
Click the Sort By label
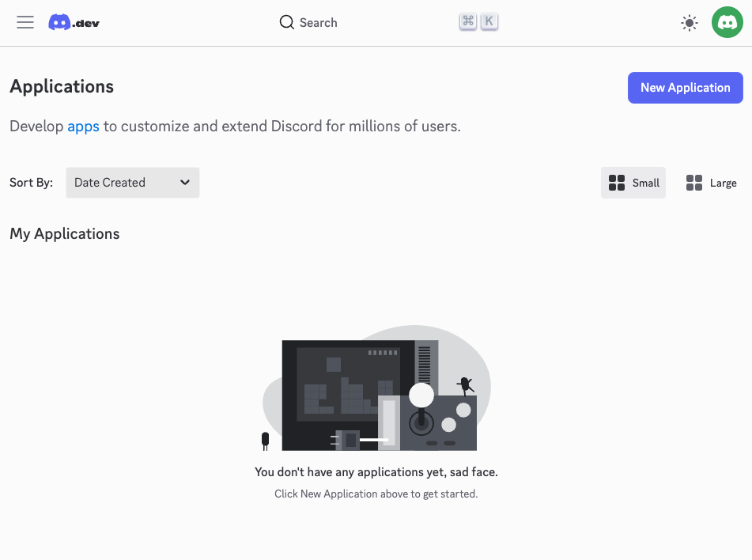pos(31,183)
